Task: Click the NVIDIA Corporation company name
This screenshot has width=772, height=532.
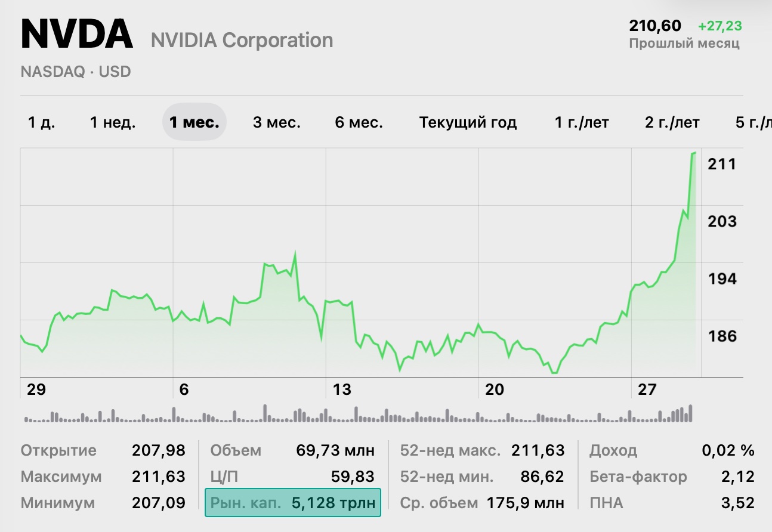Action: (242, 41)
